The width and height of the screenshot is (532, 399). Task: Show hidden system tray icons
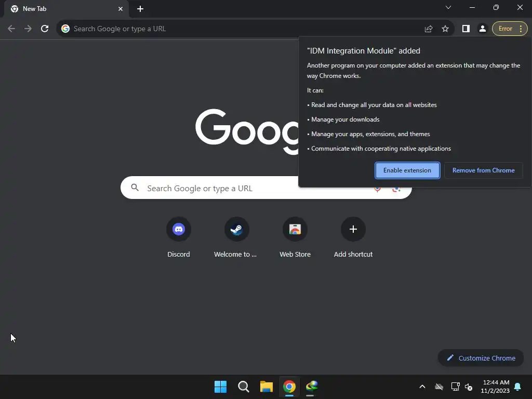422,387
